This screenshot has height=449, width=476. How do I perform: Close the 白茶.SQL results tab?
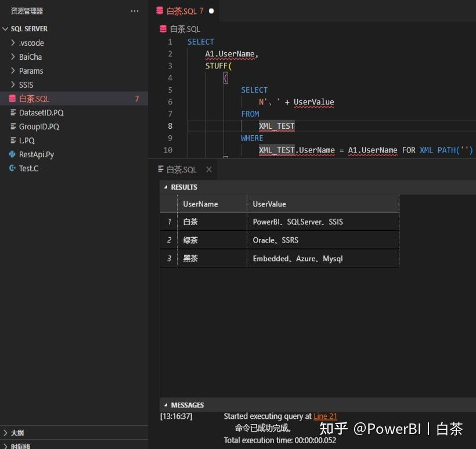(209, 169)
